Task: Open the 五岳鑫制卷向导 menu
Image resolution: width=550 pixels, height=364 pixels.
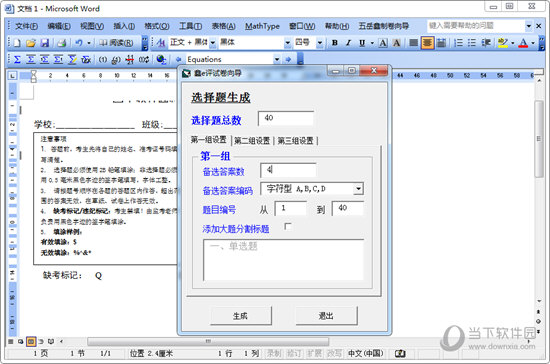Action: 383,26
